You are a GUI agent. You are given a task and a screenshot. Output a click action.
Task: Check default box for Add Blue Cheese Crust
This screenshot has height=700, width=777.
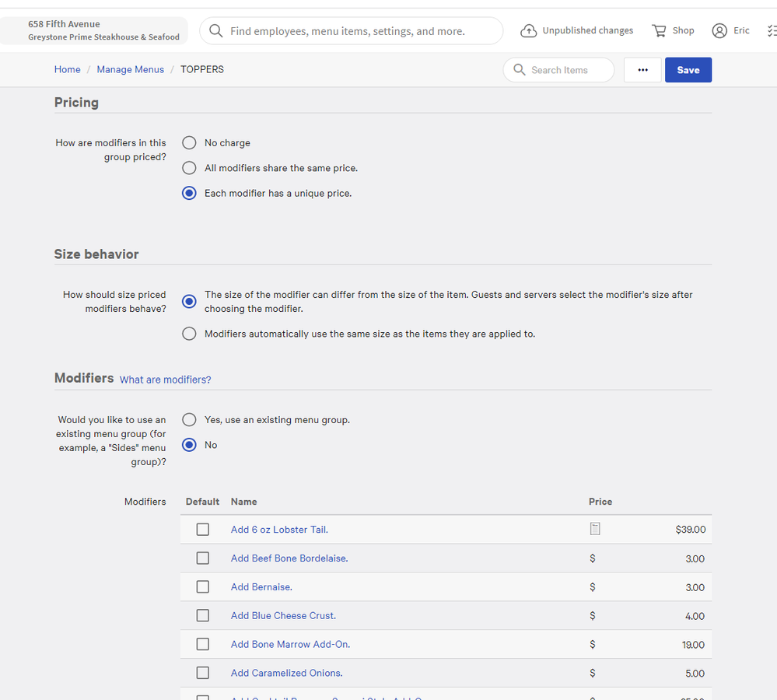203,615
